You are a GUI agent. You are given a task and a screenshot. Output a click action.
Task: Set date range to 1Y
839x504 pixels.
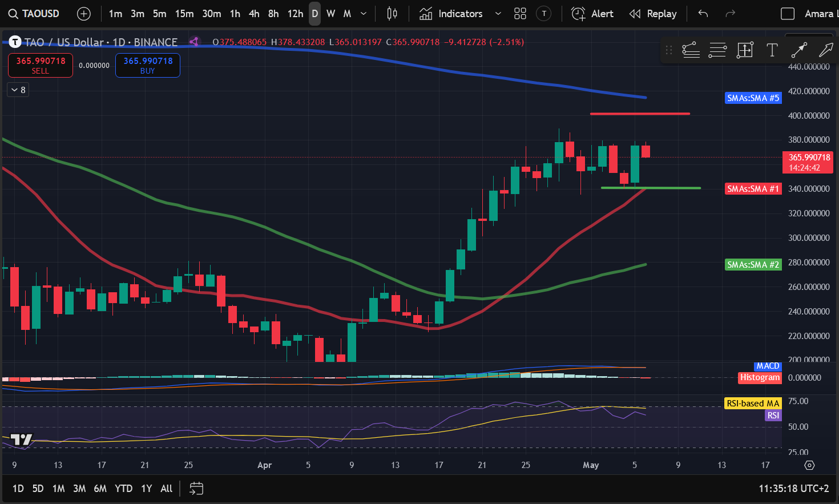147,489
